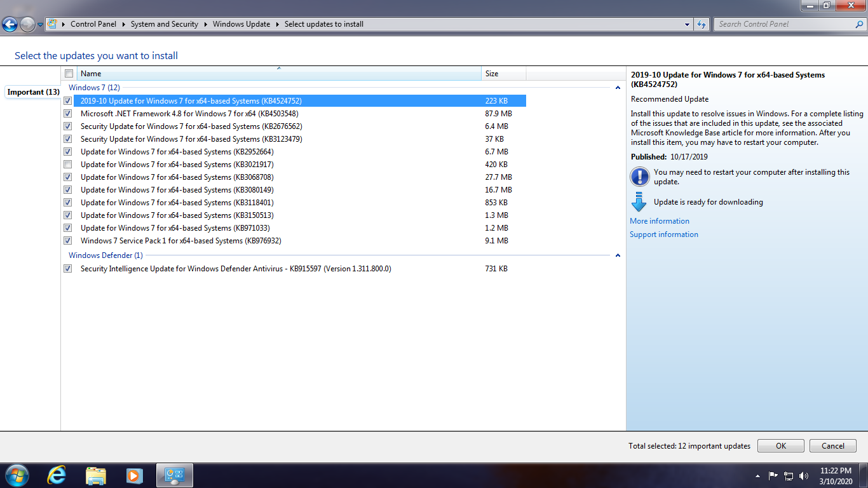
Task: Open the clock showing 11:22 PM
Action: tap(836, 476)
